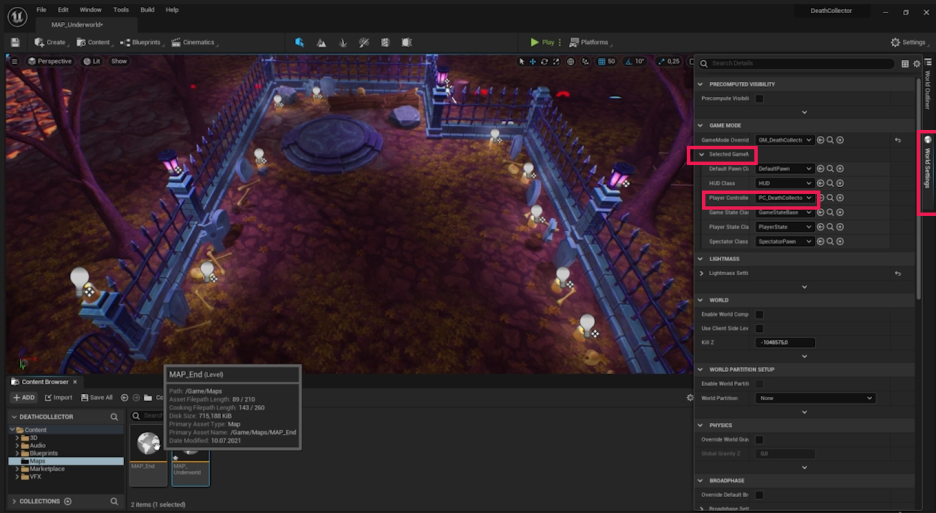Open the Edit menu
This screenshot has width=936, height=513.
tap(63, 10)
